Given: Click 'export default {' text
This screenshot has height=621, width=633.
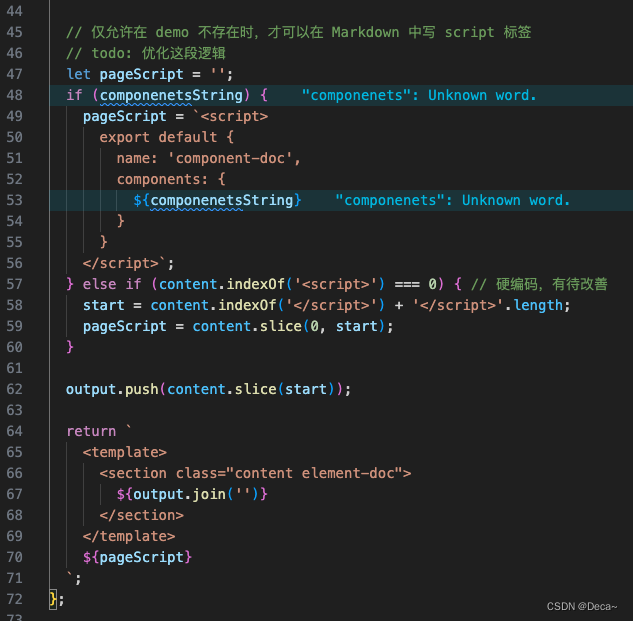Looking at the screenshot, I should click(x=167, y=137).
